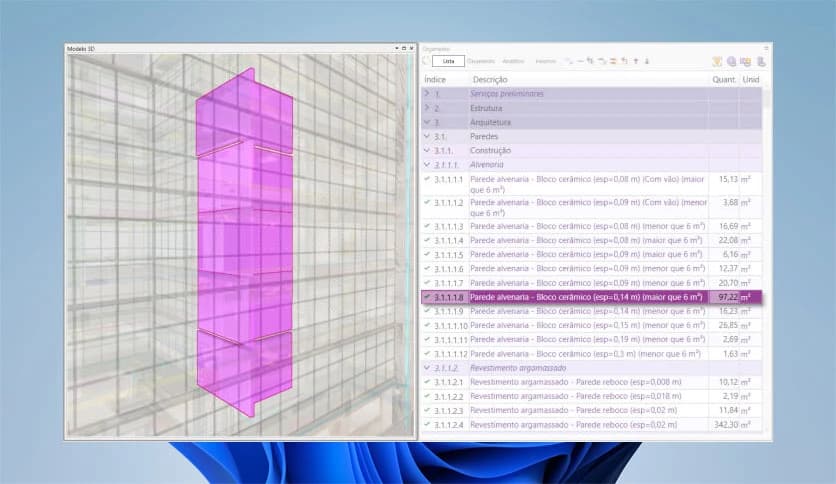Toggle the checkmark on row 3.1.1.2.4
This screenshot has height=484, width=836.
coord(427,424)
